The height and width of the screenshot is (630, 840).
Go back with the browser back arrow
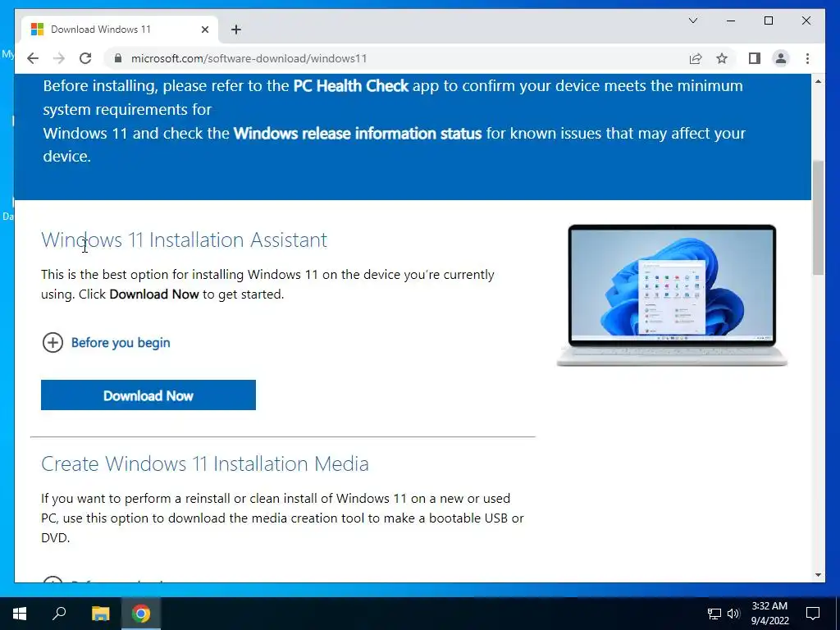tap(33, 58)
